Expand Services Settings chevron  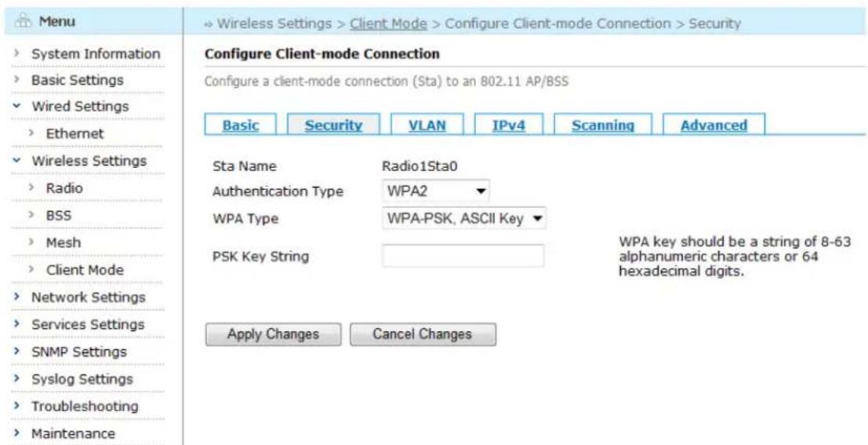(18, 324)
